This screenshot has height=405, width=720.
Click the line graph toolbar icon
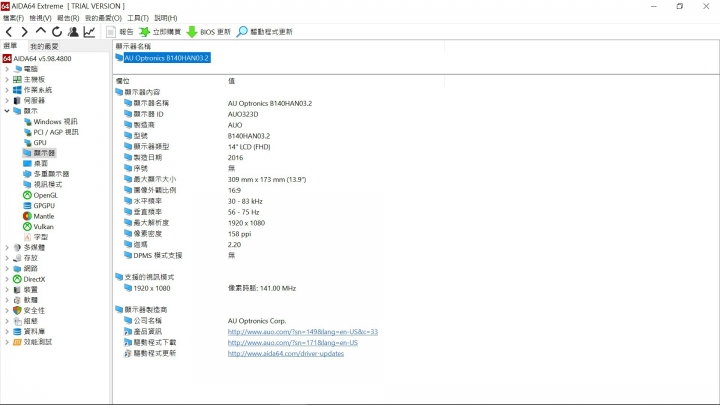(89, 32)
